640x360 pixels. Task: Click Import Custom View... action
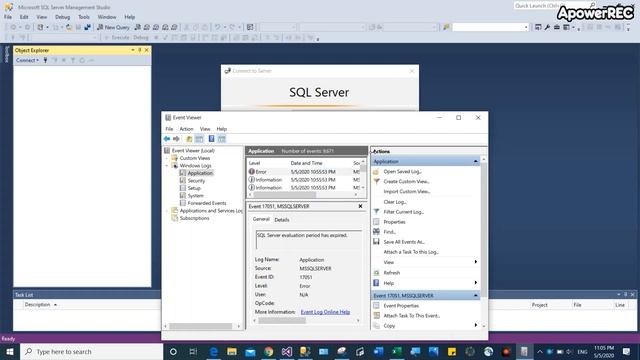(407, 191)
